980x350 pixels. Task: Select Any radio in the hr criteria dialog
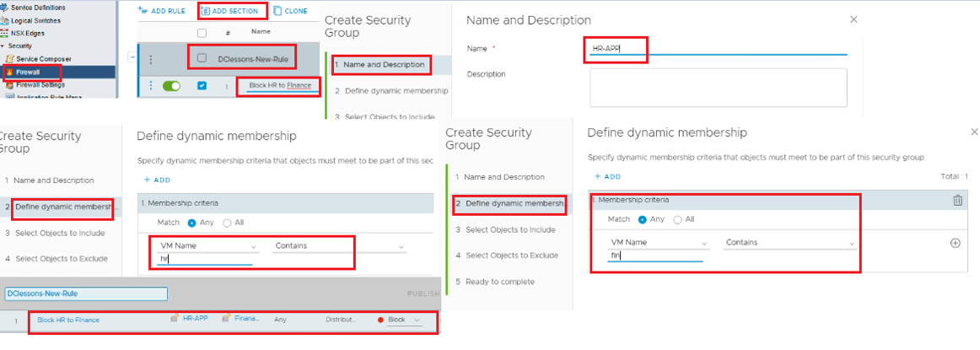click(x=192, y=223)
